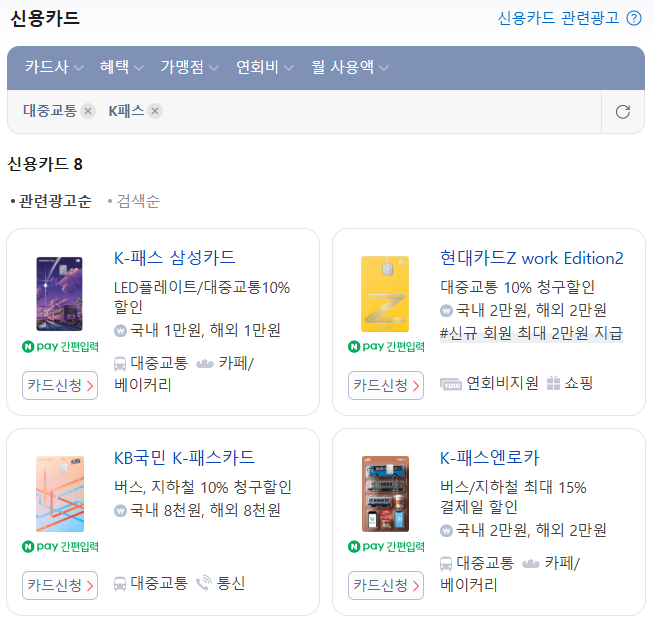Click N pay 간편입력 under 삼성카드

(60, 347)
